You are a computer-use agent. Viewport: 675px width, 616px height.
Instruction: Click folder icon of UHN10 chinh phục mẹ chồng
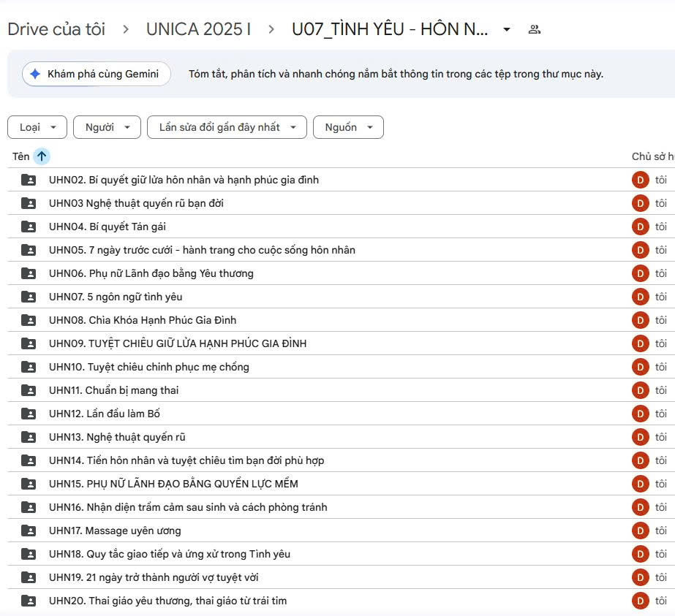[29, 367]
